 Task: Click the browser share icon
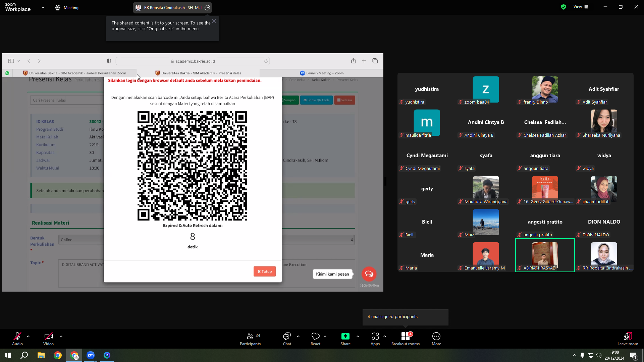tap(354, 61)
